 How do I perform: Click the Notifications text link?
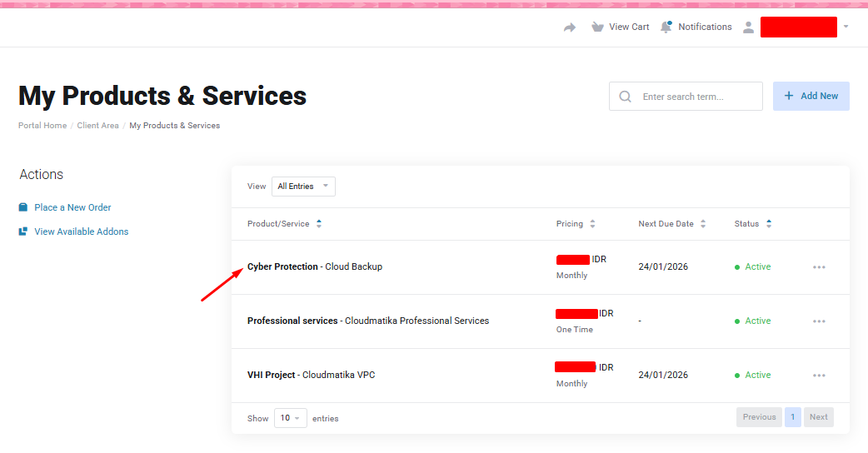point(705,27)
